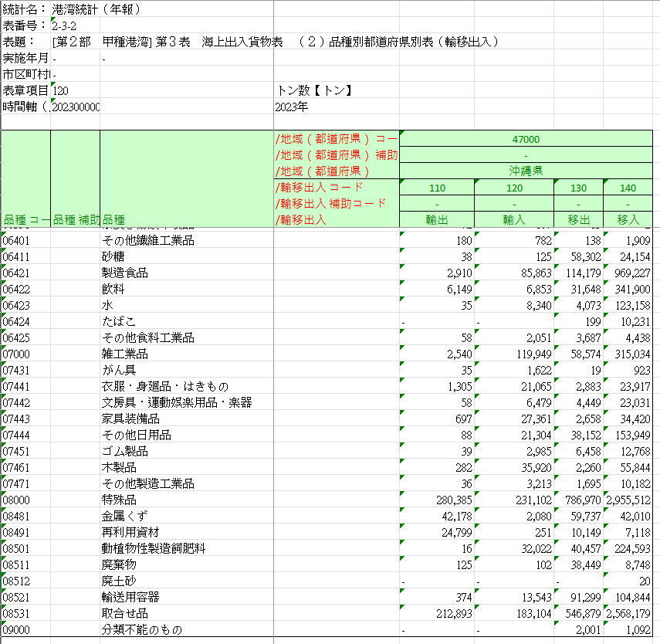This screenshot has width=660, height=644.
Task: Click the 再利用資材 item name
Action: (x=130, y=532)
